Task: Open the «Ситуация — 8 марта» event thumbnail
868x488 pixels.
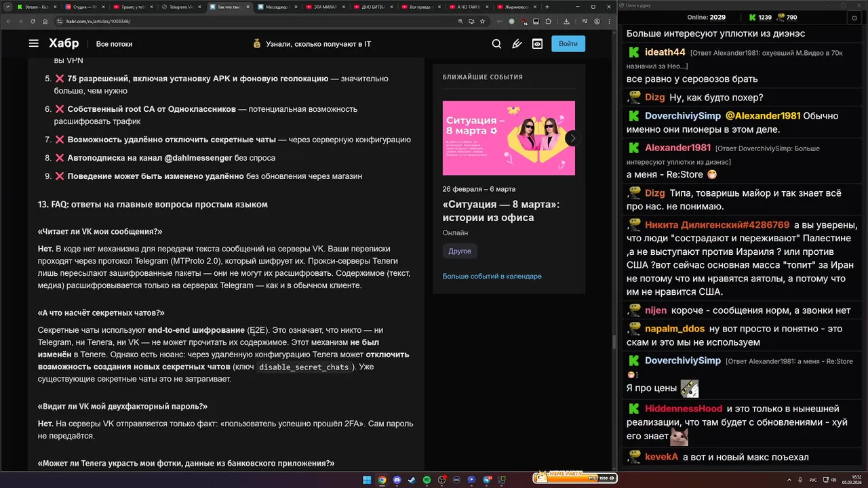Action: [x=509, y=138]
